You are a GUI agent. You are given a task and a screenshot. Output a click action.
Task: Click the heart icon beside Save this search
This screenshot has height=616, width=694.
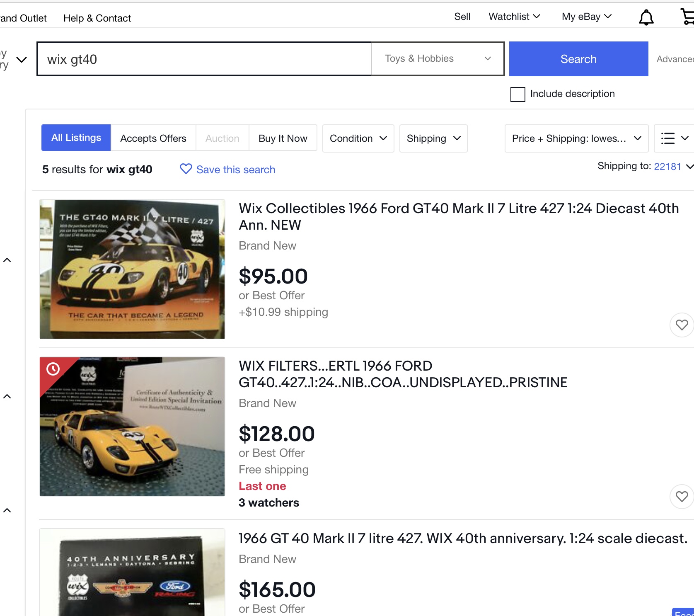click(186, 169)
